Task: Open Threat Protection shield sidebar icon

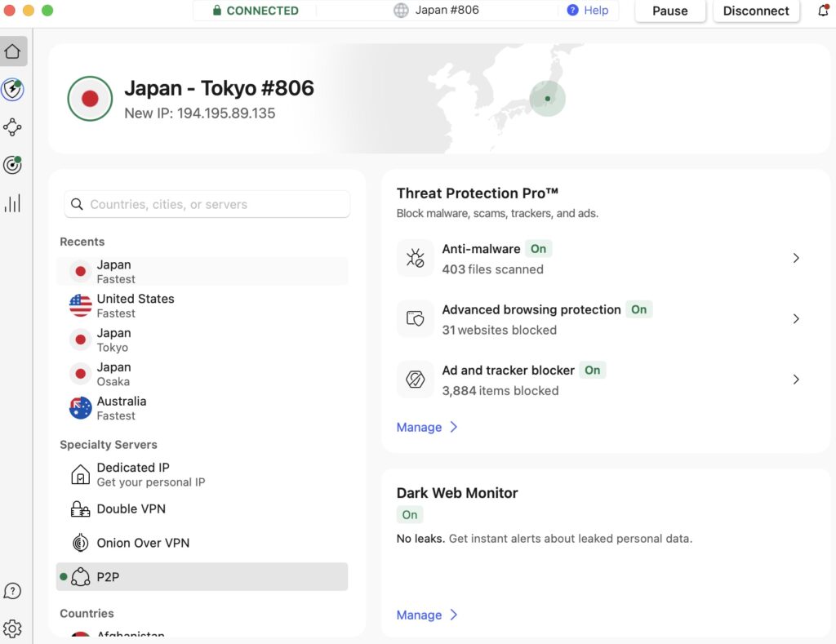Action: (x=13, y=89)
